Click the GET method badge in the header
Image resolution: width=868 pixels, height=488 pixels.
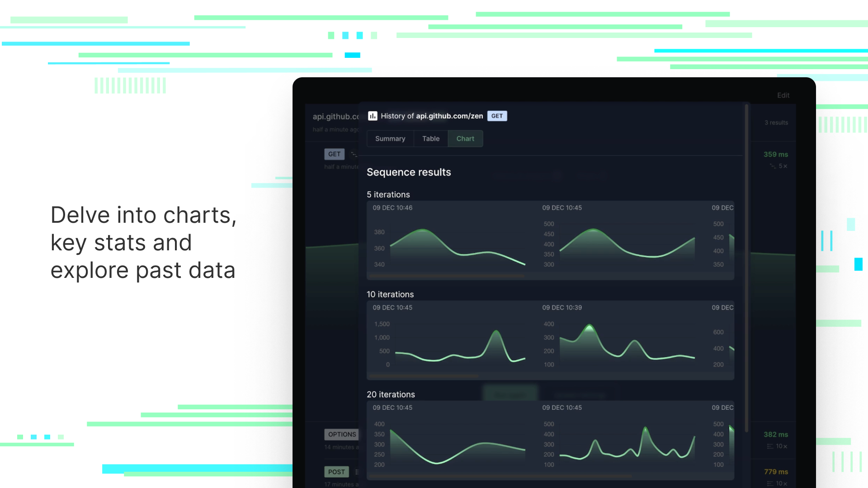tap(497, 116)
